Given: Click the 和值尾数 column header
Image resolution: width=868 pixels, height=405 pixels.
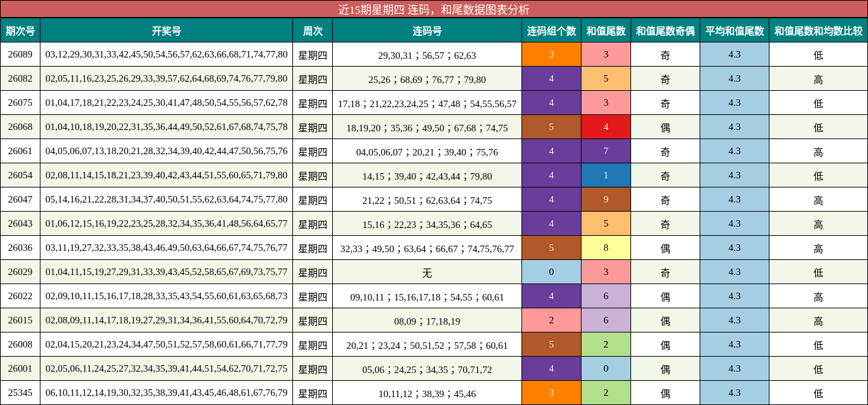Looking at the screenshot, I should pos(604,31).
